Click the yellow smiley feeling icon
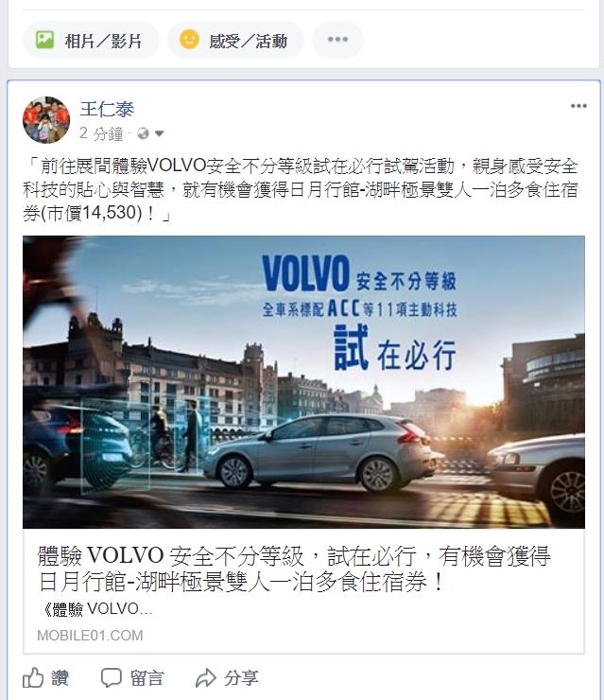 [189, 40]
